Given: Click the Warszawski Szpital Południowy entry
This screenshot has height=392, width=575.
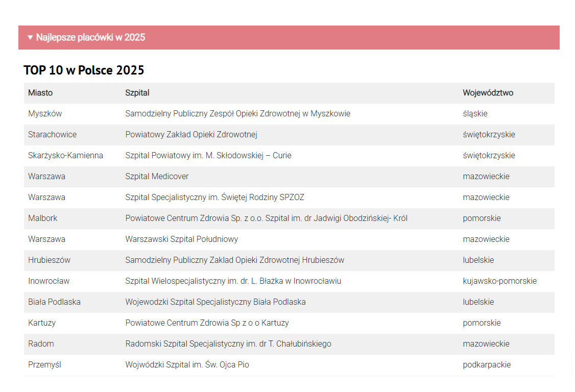Looking at the screenshot, I should (x=181, y=239).
